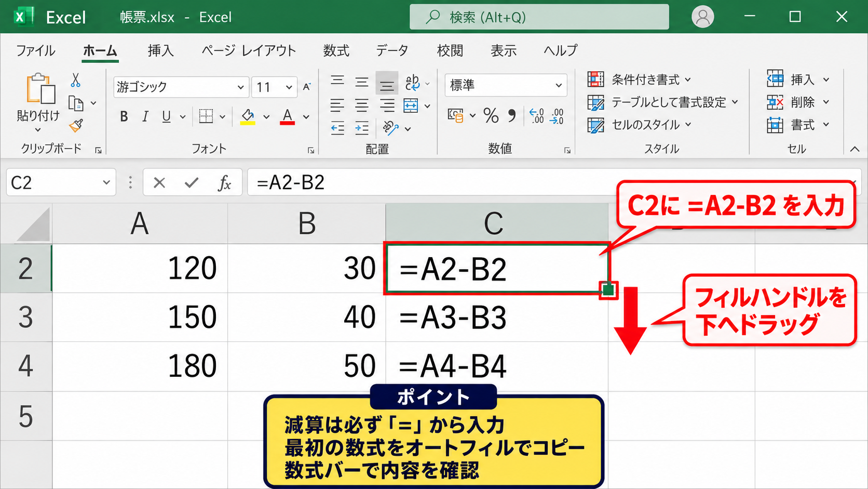Switch to the データ tab
The image size is (868, 489).
point(392,50)
